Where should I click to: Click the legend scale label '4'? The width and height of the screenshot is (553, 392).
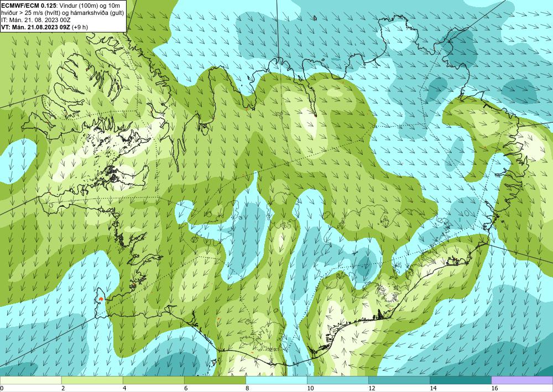[x=124, y=388]
